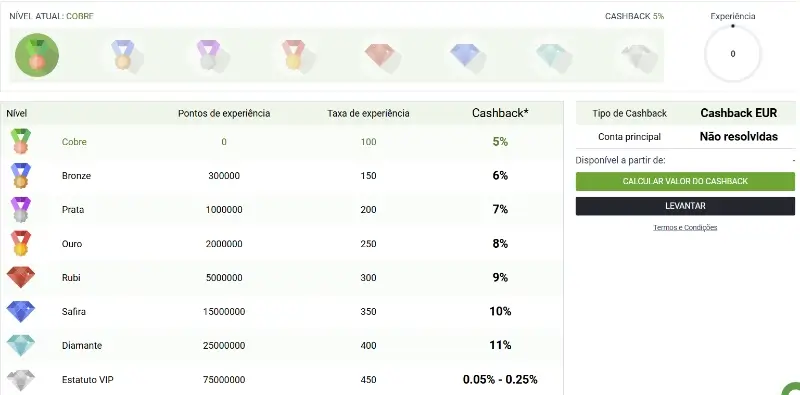Click the 150 experience rate for Bronze

point(368,176)
